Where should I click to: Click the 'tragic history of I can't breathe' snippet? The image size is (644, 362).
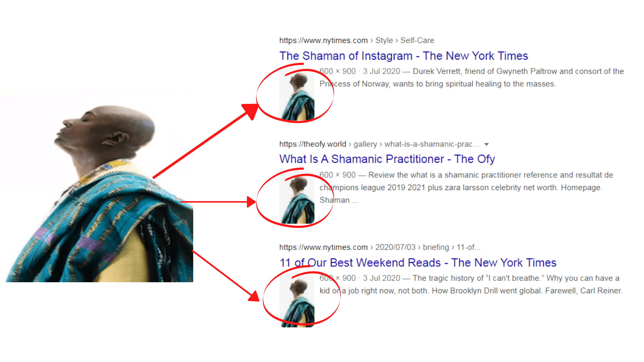pyautogui.click(x=471, y=284)
